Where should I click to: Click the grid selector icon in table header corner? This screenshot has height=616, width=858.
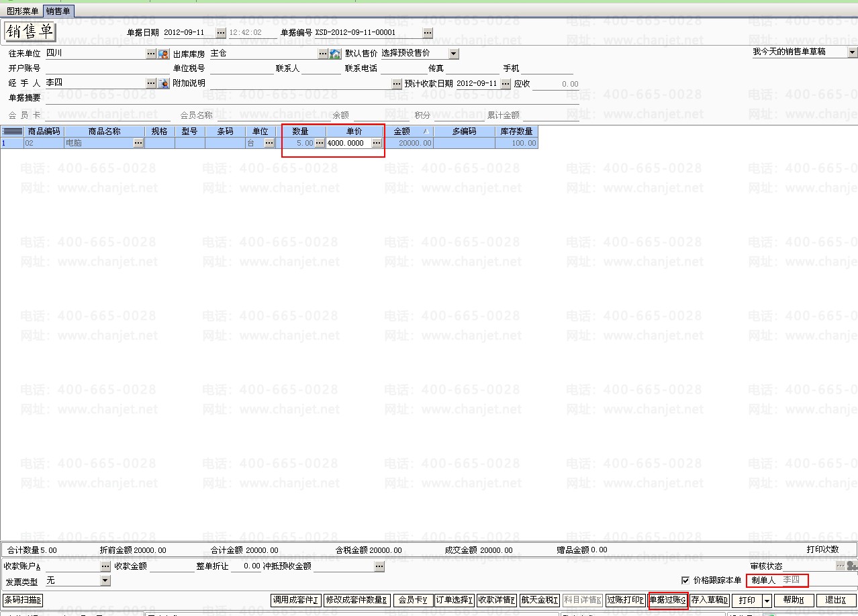point(12,132)
